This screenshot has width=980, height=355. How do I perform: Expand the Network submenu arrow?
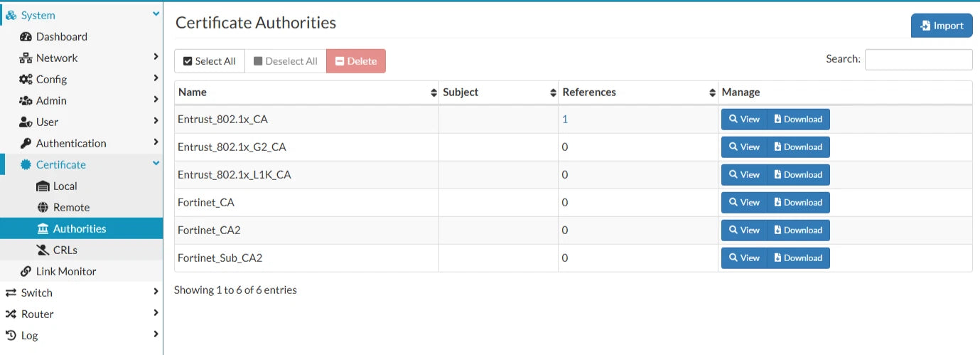click(156, 57)
